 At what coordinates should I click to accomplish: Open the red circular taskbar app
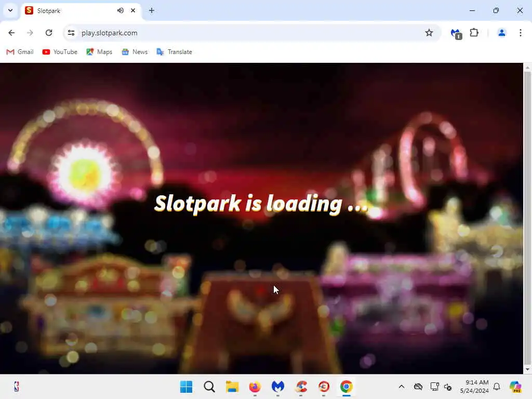(324, 387)
